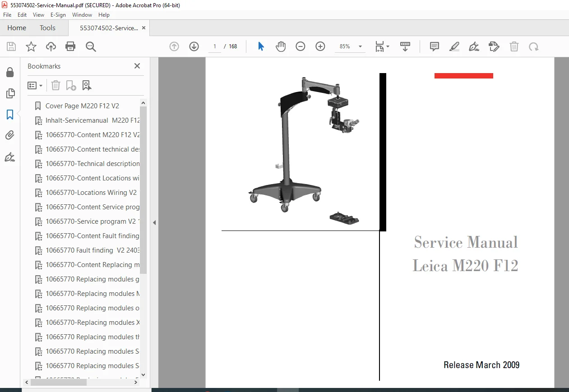Open the stamp or edit tool icon

click(x=494, y=46)
